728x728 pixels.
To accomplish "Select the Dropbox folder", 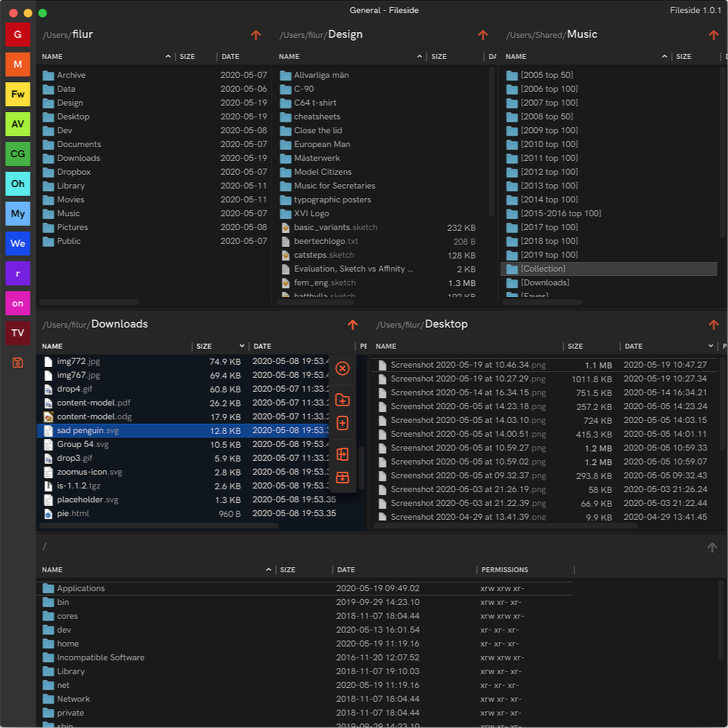I will 154,173.
